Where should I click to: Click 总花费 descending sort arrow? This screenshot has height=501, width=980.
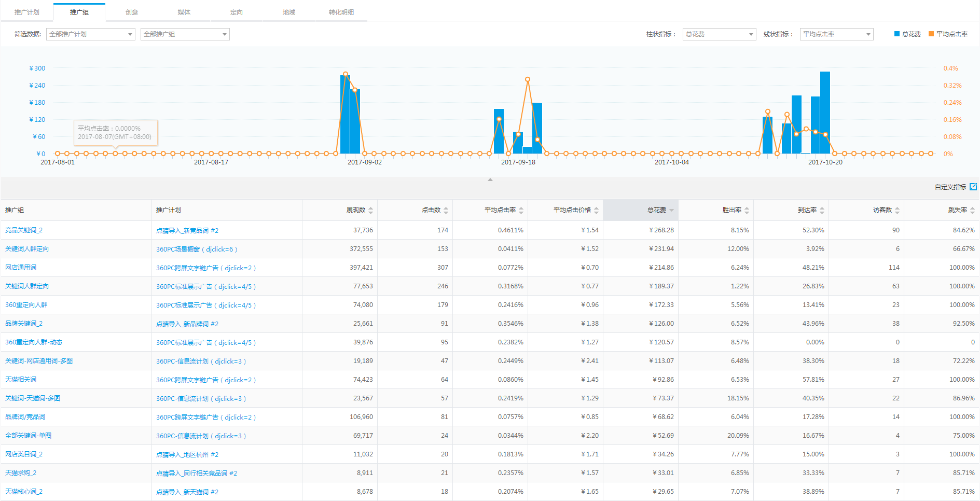click(x=671, y=211)
